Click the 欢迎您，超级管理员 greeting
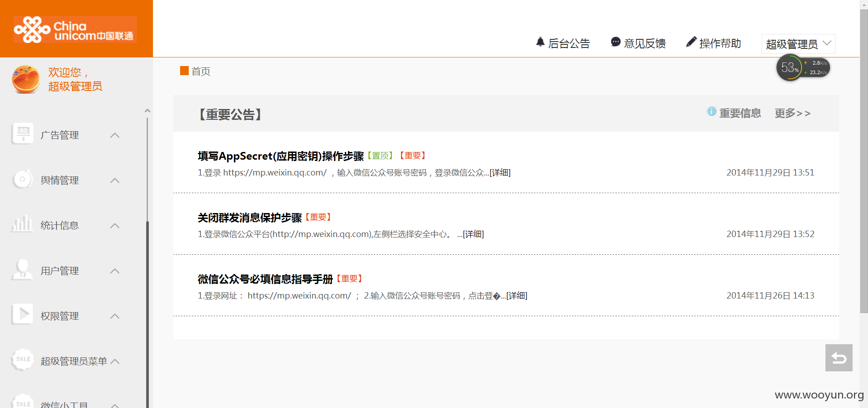This screenshot has height=408, width=868. pos(75,79)
